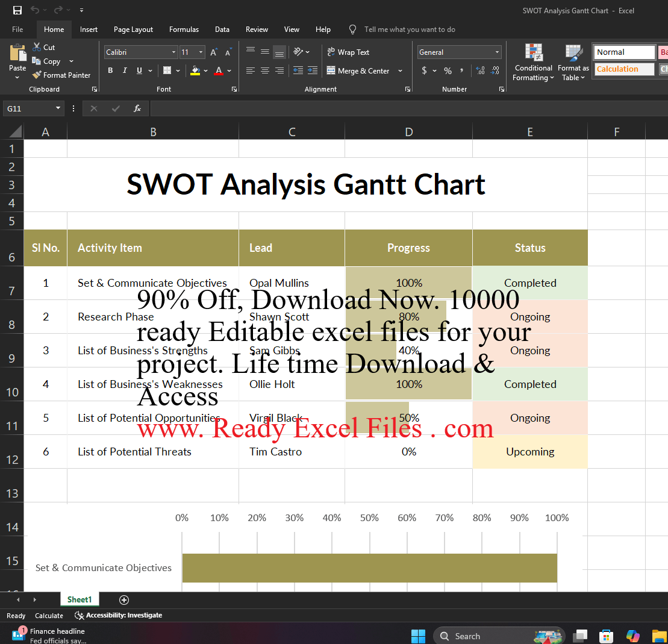Center text horizontally

[265, 70]
